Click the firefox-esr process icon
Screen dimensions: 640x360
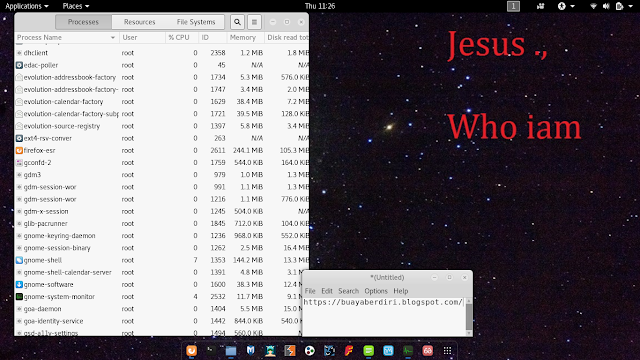[x=19, y=151]
